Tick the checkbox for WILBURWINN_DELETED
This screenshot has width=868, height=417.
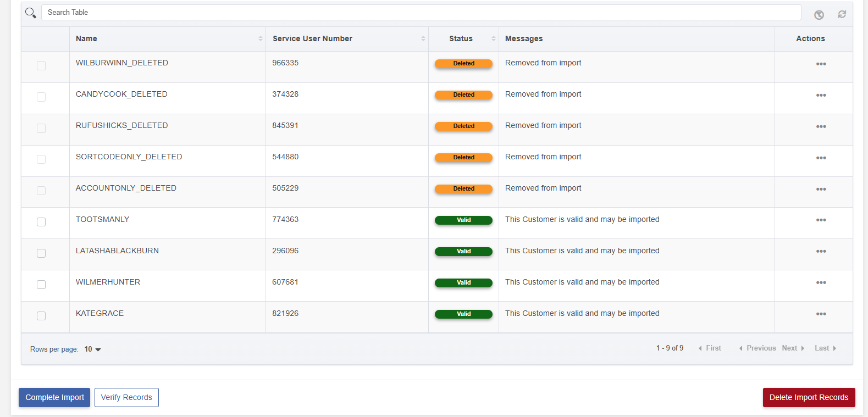click(41, 66)
